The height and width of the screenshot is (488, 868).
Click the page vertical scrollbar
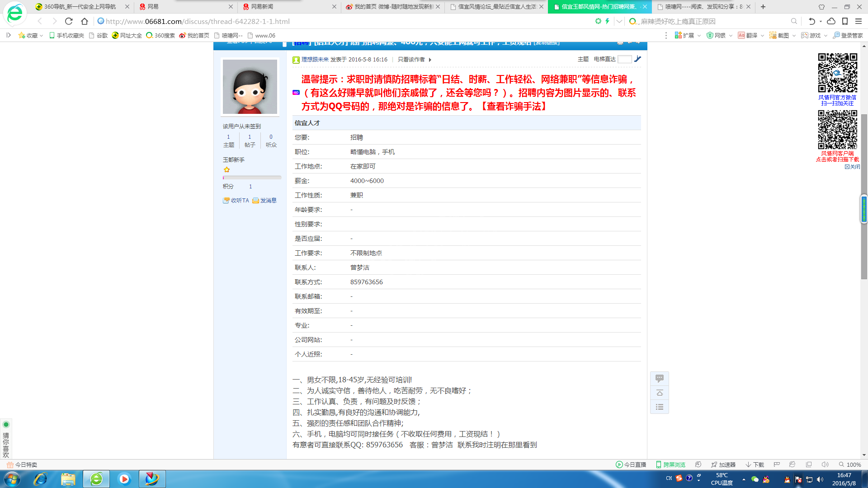point(864,197)
